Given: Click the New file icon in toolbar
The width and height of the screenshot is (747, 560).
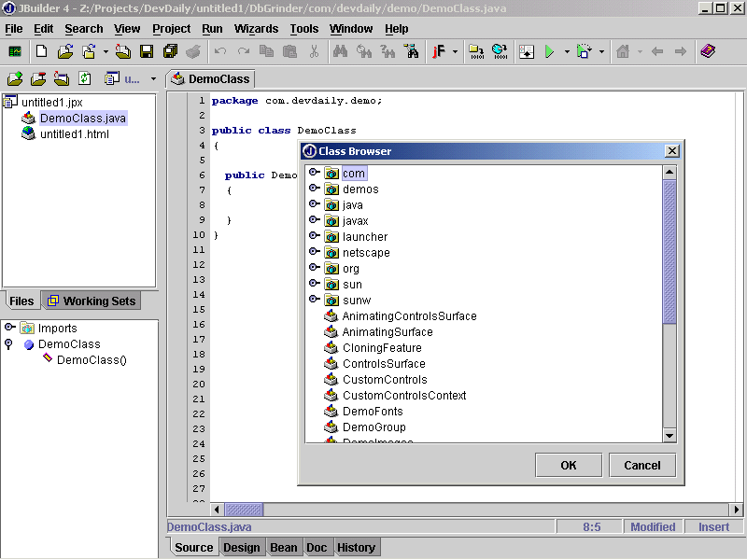Looking at the screenshot, I should [41, 51].
